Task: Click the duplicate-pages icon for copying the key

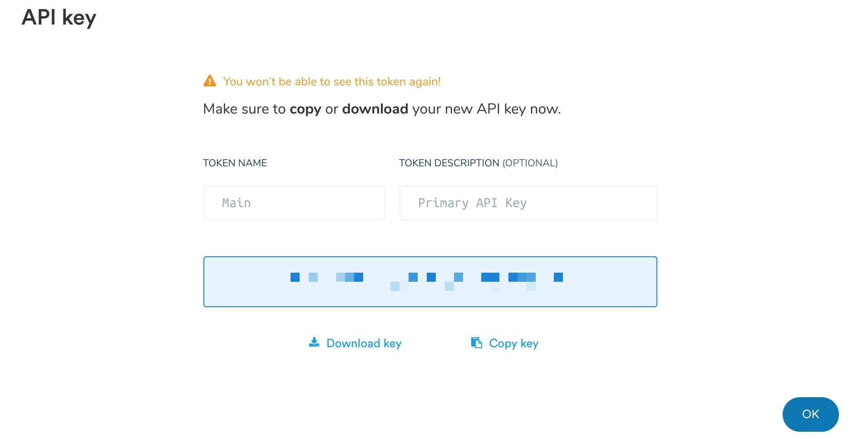Action: click(476, 343)
